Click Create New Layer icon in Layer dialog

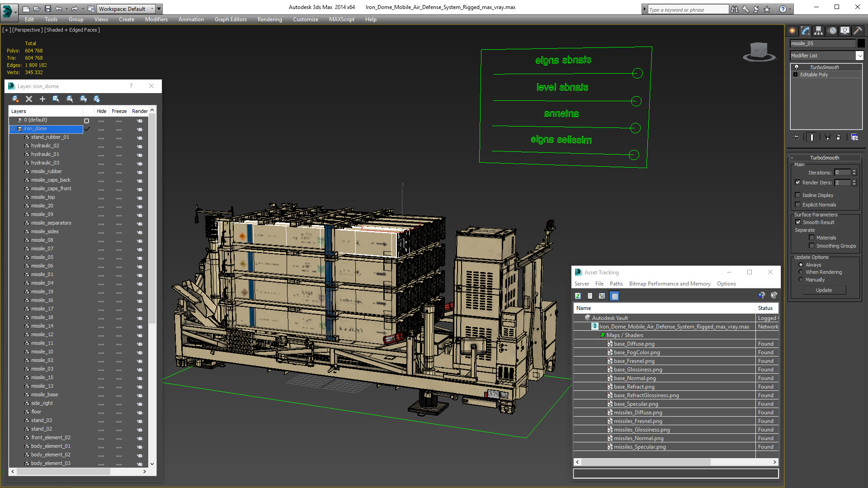click(x=15, y=99)
